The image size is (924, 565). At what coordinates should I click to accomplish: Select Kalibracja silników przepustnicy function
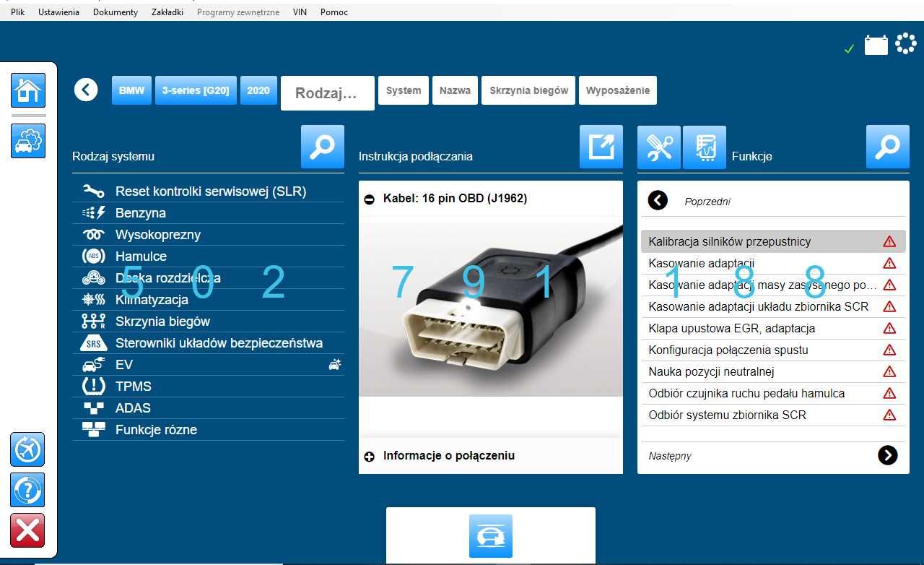pyautogui.click(x=773, y=241)
